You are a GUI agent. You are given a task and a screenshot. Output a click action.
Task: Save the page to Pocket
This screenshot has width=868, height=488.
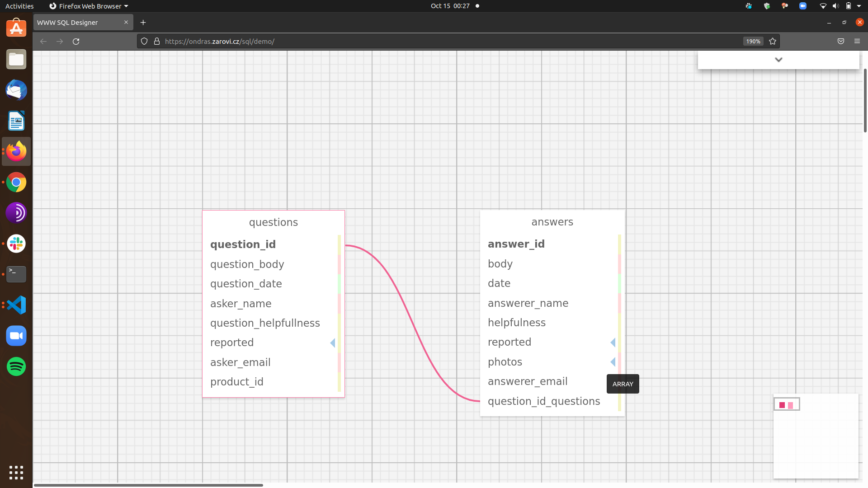click(840, 41)
